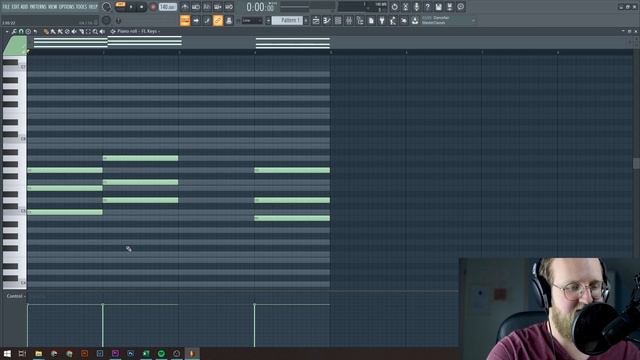Open the project picker page icon

[x=371, y=20]
